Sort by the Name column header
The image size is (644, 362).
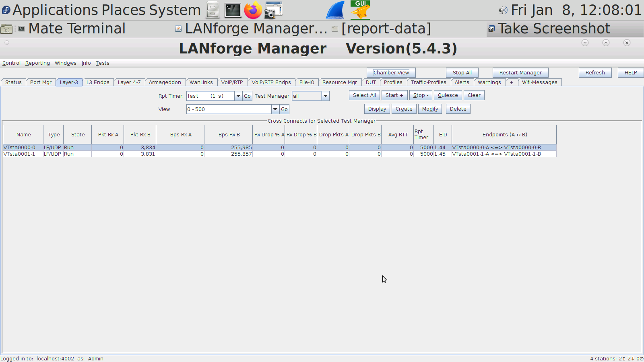coord(23,135)
